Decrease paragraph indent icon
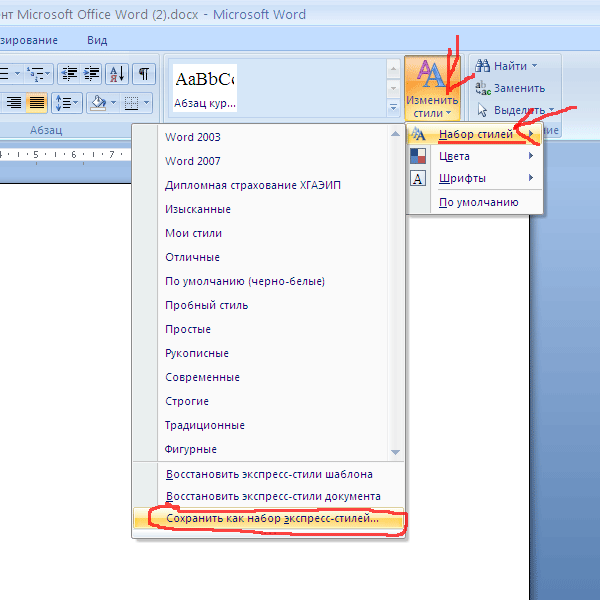This screenshot has height=600, width=600. pyautogui.click(x=69, y=73)
